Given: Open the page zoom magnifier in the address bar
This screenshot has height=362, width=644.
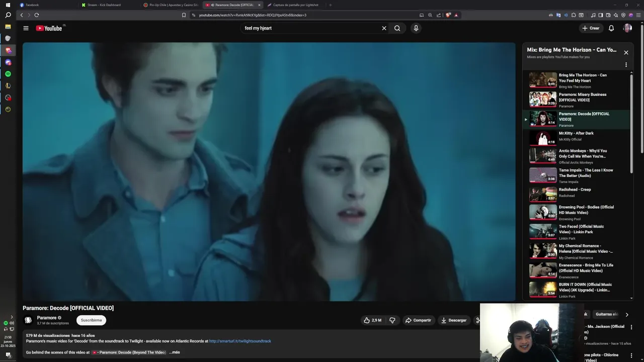Looking at the screenshot, I should click(x=430, y=15).
